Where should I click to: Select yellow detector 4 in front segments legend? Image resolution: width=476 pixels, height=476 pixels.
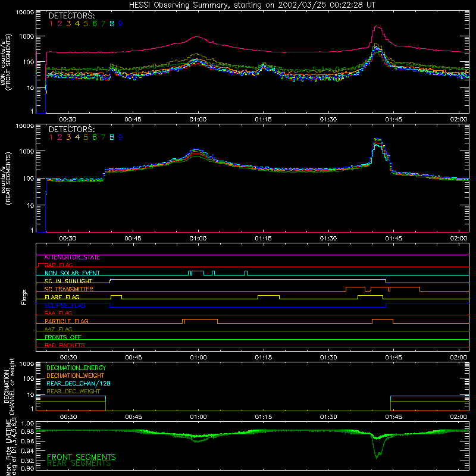click(x=77, y=24)
